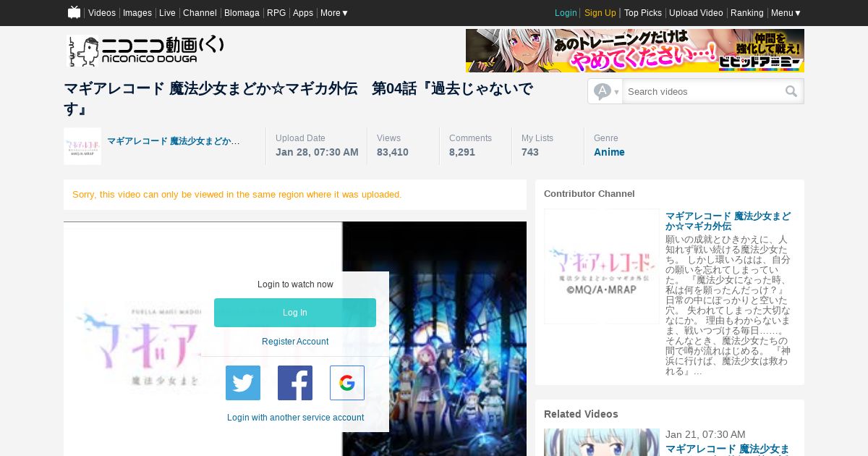Click the uploader channel name beside thumbnail
The height and width of the screenshot is (456, 868).
[174, 141]
